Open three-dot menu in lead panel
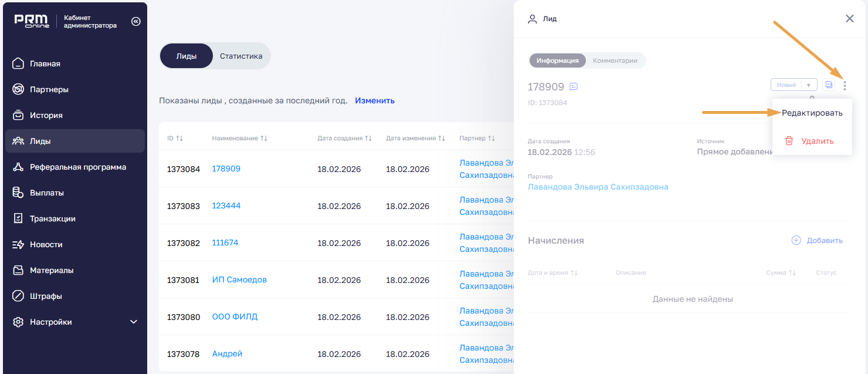Image resolution: width=868 pixels, height=374 pixels. 845,86
